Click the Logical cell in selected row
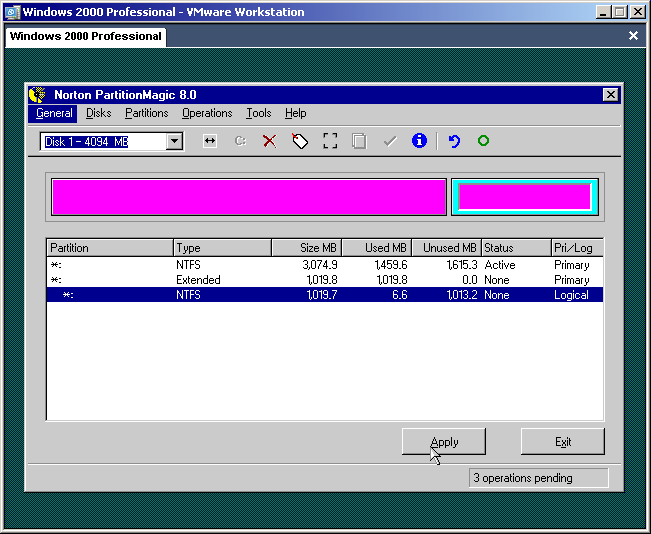Viewport: 651px width, 534px height. click(571, 295)
